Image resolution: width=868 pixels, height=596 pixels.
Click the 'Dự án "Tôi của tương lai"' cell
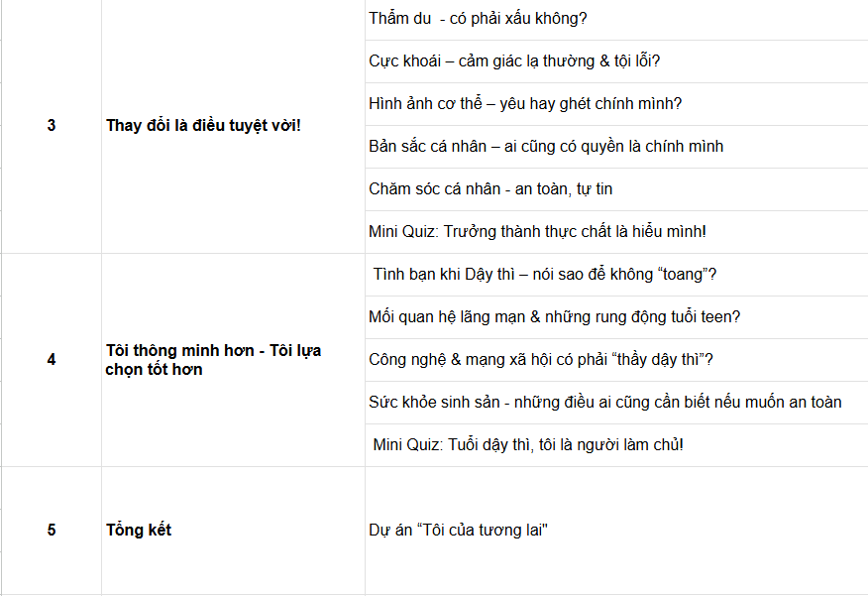coord(616,531)
